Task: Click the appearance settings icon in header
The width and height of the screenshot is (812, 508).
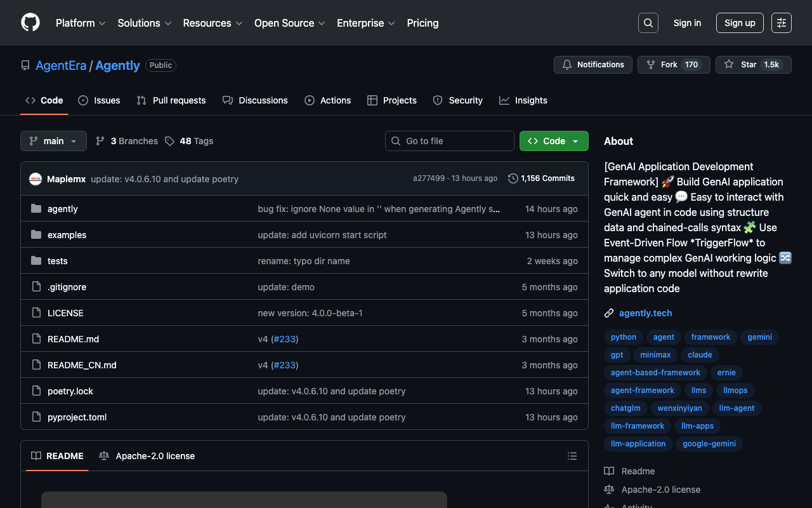Action: (x=781, y=23)
